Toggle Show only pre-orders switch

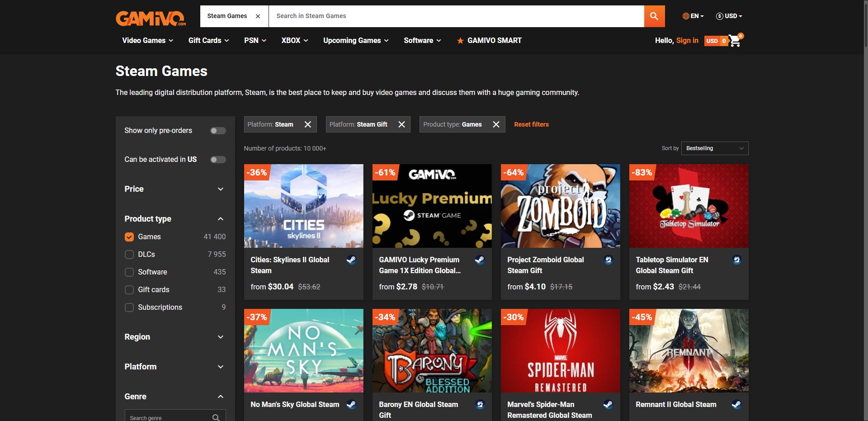pos(218,131)
